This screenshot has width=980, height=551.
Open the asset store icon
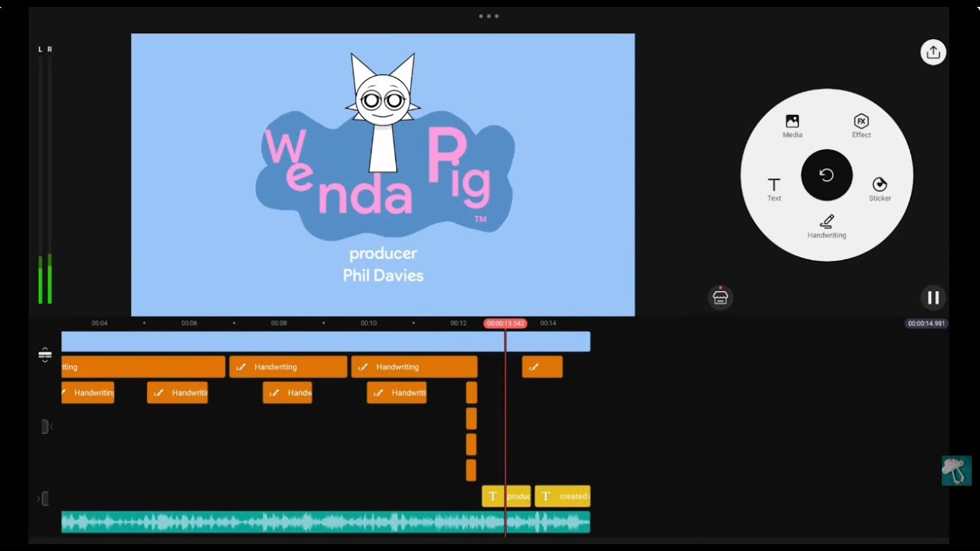pos(720,298)
